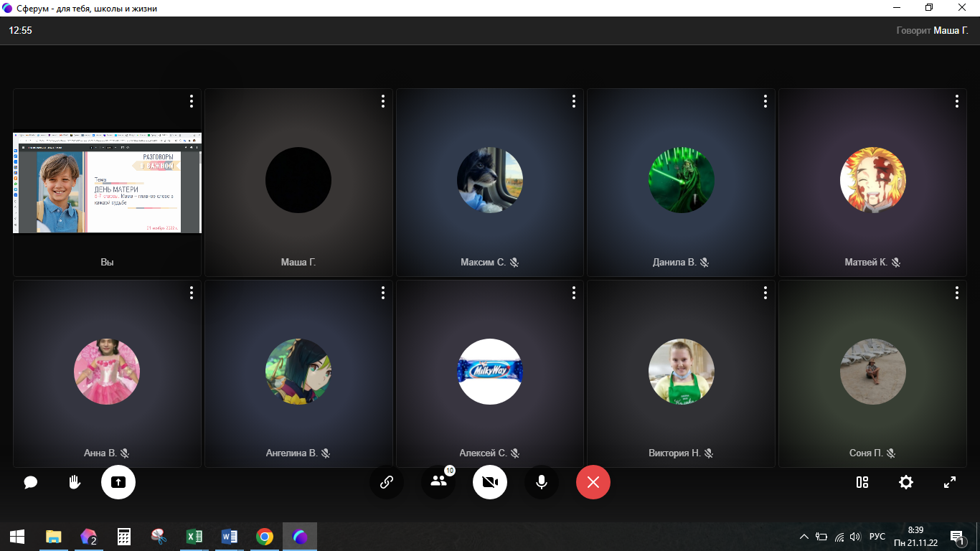Switch to fullscreen with the expand arrows icon

(x=950, y=482)
